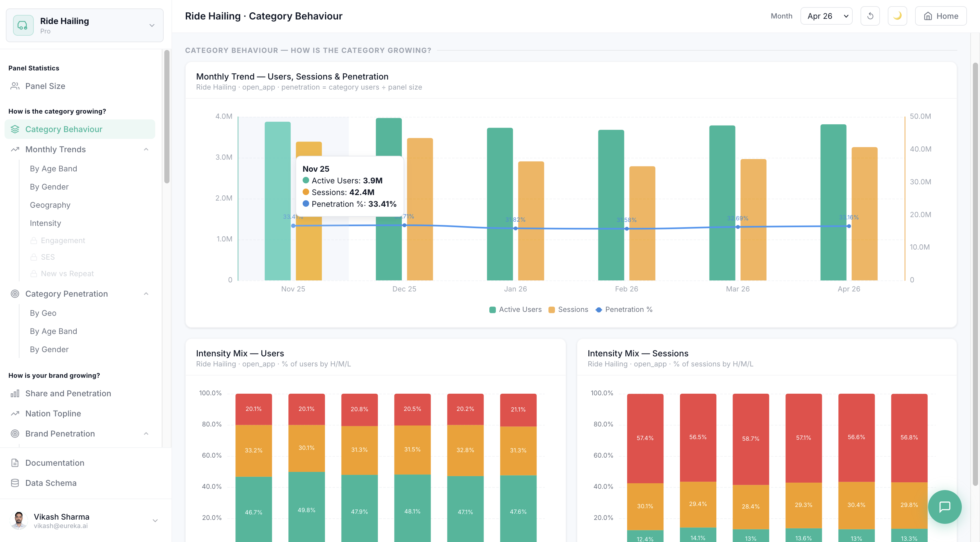Open Panel Size in the sidebar
Viewport: 980px width, 542px height.
click(x=80, y=86)
